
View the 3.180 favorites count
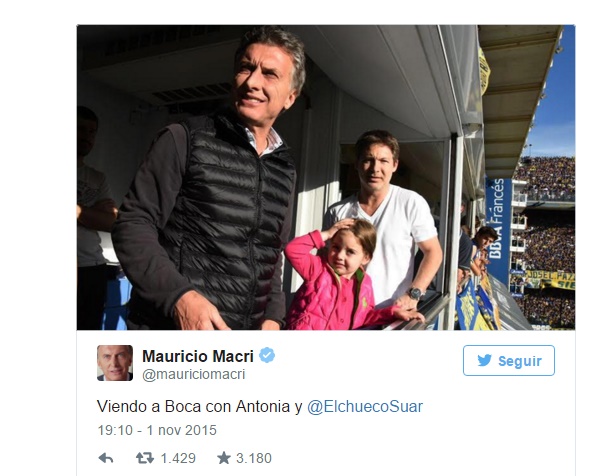pos(254,458)
